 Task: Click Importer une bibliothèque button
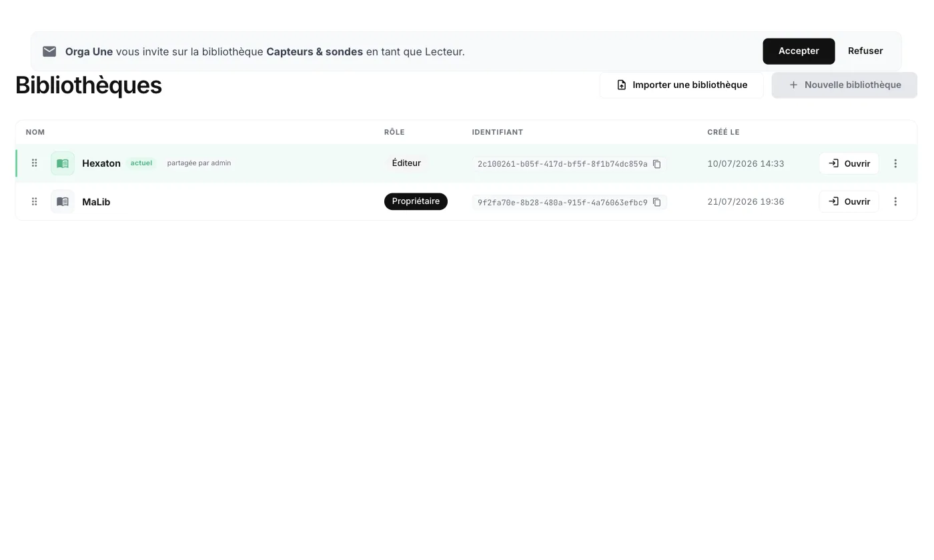681,85
